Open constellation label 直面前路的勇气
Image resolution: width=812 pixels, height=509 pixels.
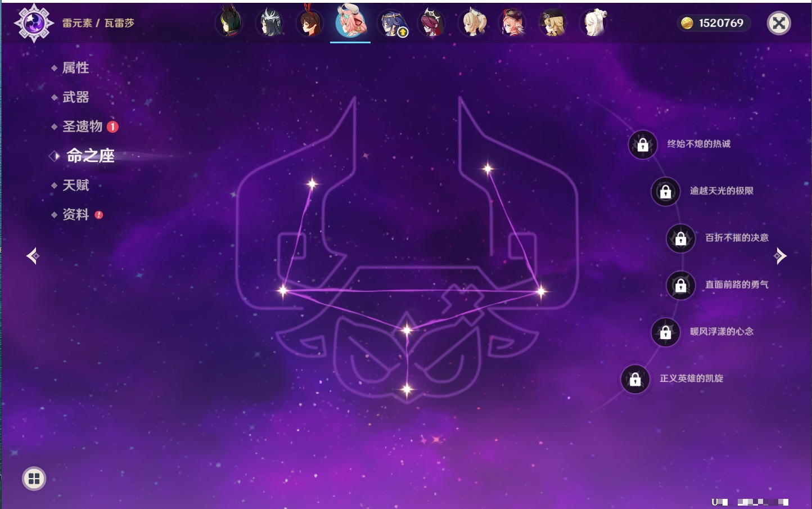[x=737, y=285]
